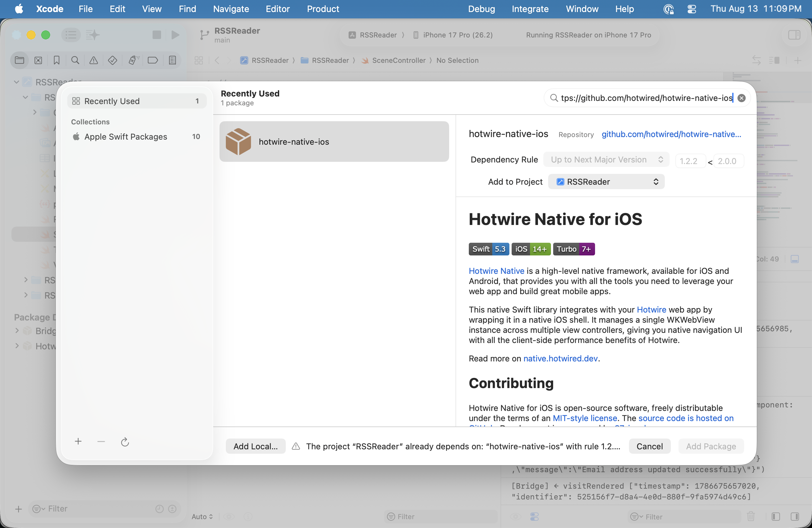Expand the Bridg package dependency row
812x528 pixels.
click(17, 330)
